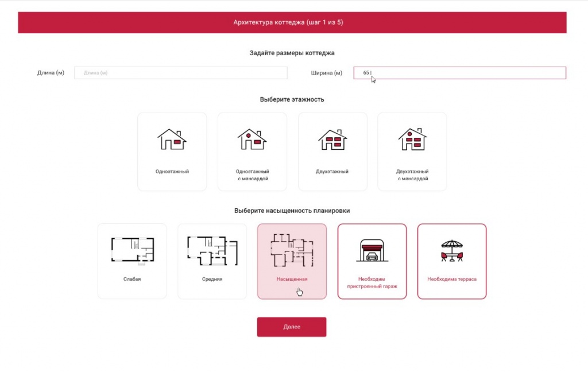Screen dimensions: 588x372
Task: Click the Выберите этажность heading
Action: (x=292, y=99)
